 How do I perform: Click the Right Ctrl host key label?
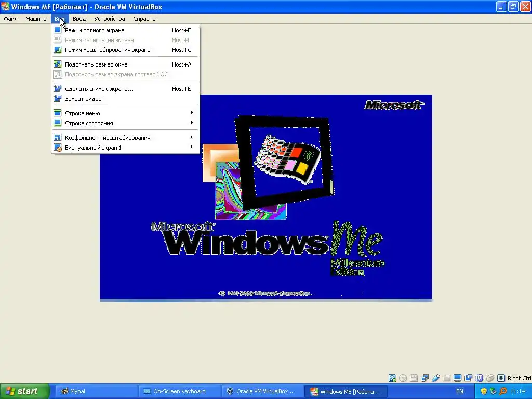pyautogui.click(x=519, y=378)
